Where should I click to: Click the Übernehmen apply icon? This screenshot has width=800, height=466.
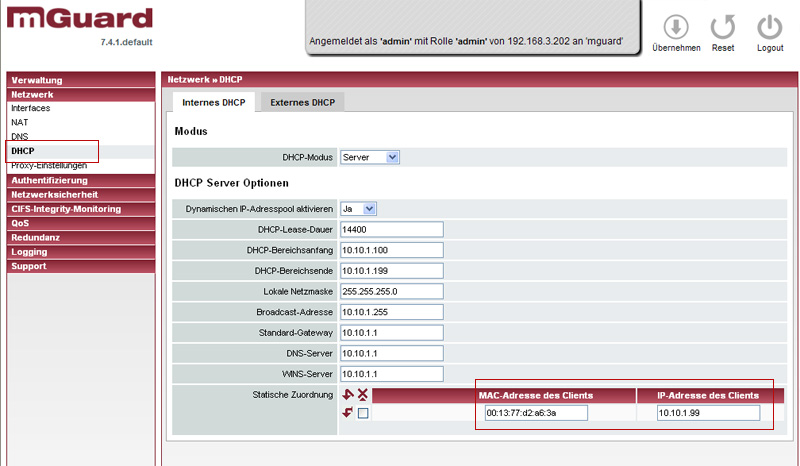676,27
